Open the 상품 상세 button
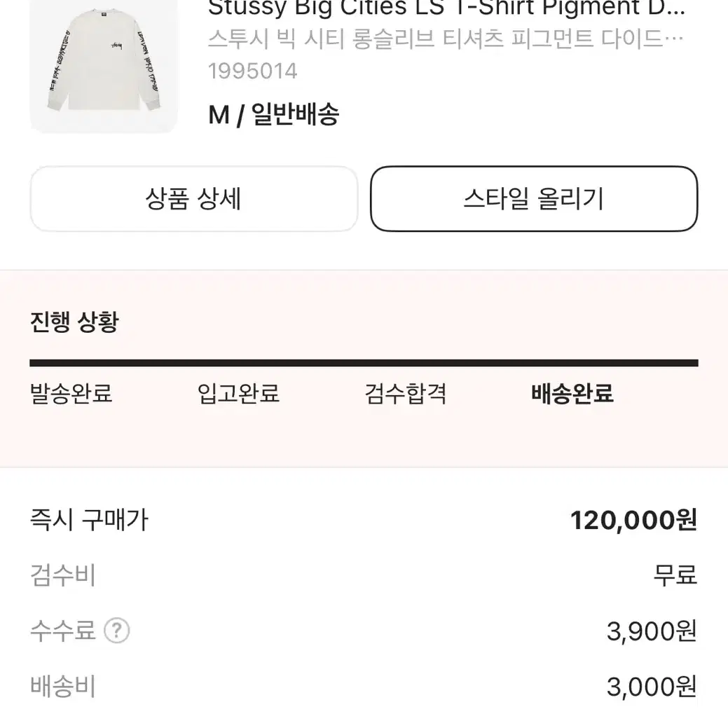Viewport: 728px width, 728px height. (x=194, y=199)
